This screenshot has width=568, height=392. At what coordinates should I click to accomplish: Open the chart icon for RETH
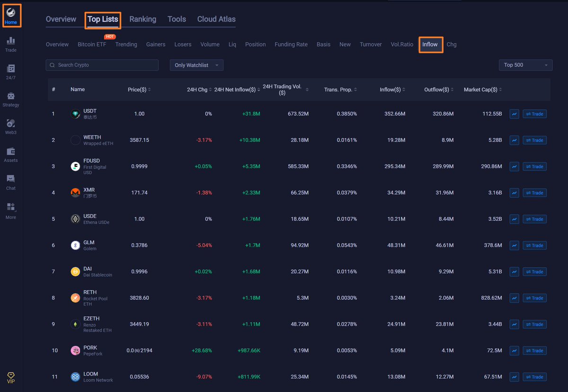[x=514, y=298]
